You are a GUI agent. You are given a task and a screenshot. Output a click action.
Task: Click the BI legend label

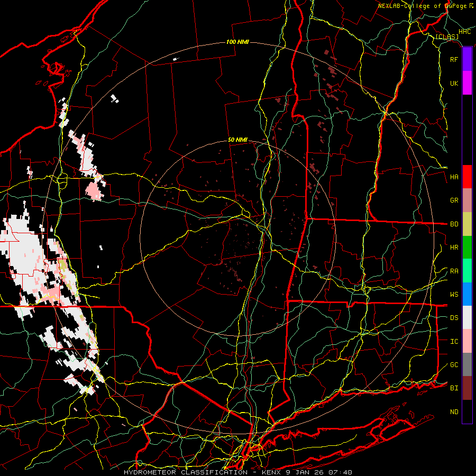coord(454,388)
